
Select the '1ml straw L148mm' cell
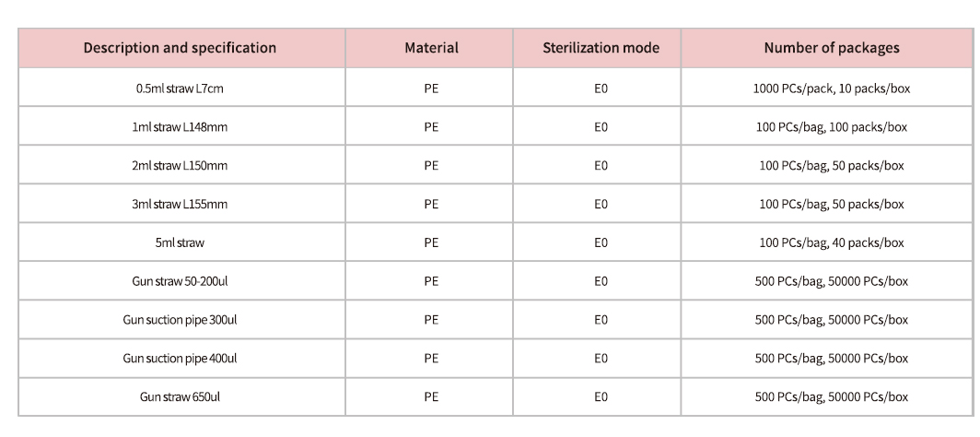click(180, 127)
